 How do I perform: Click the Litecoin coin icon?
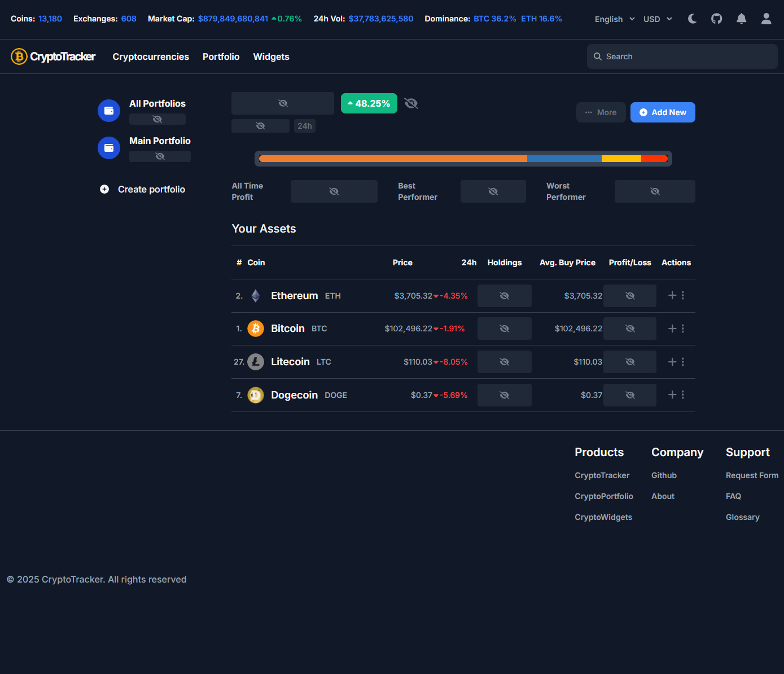coord(256,362)
